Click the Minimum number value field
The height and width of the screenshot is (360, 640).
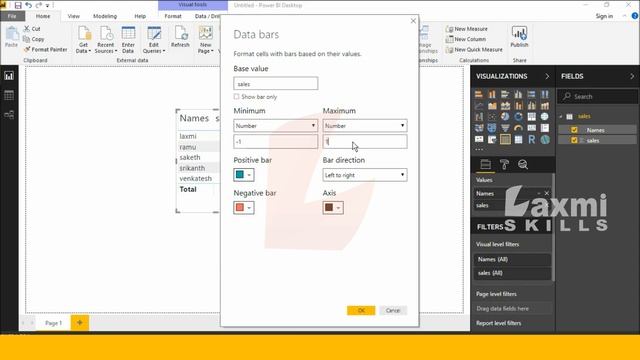276,142
